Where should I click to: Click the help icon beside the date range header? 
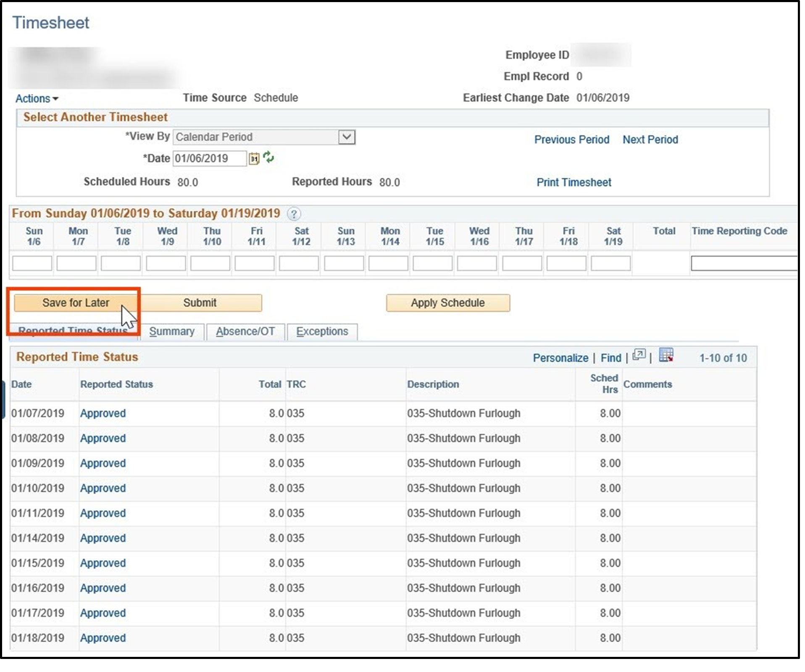[x=295, y=214]
